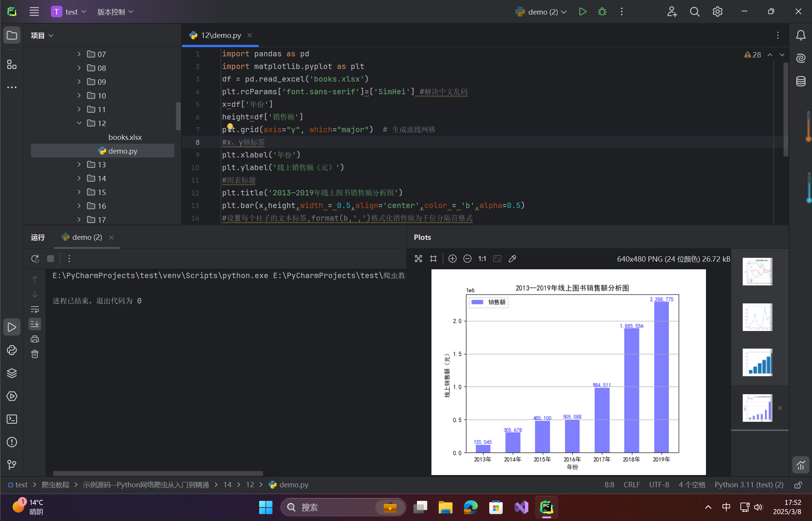Viewport: 812px width, 521px height.
Task: Open the Database tool window
Action: coord(801,81)
